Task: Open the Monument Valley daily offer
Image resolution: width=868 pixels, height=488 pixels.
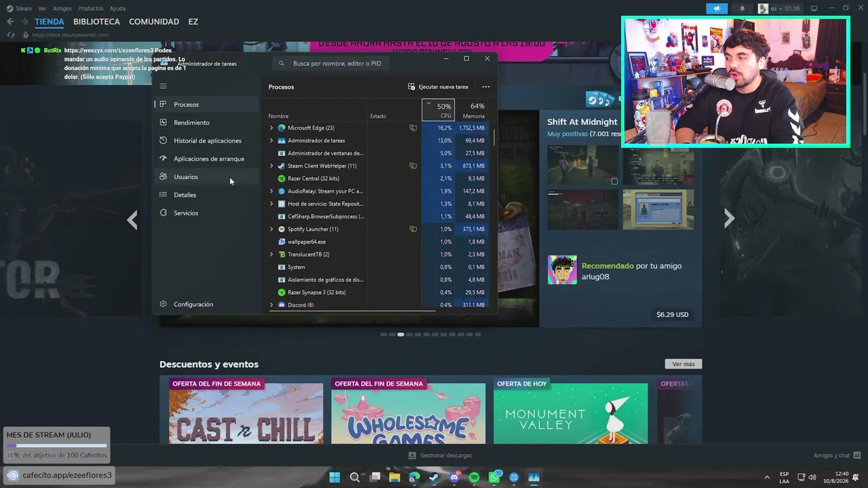Action: pos(571,411)
